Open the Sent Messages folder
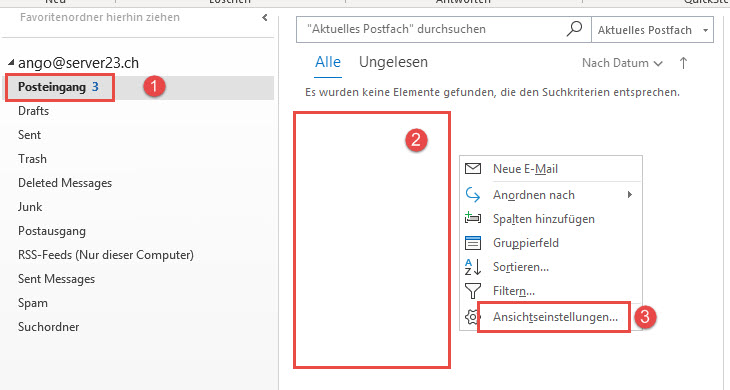 (56, 279)
